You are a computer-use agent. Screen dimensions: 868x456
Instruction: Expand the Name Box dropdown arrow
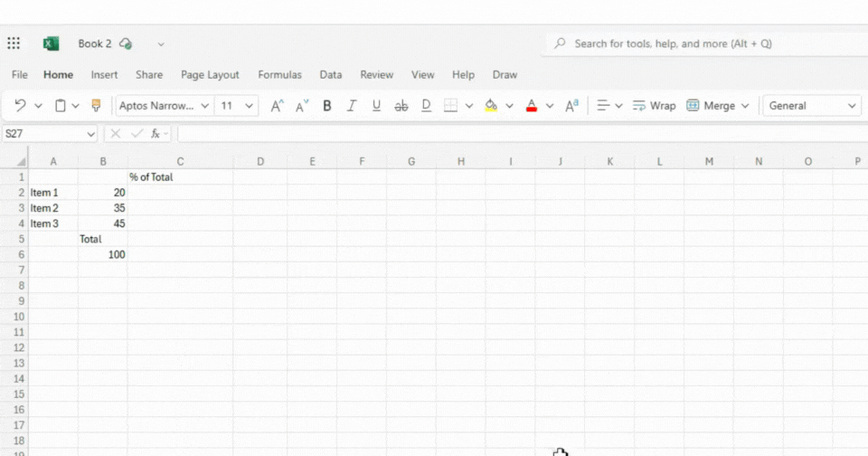90,134
